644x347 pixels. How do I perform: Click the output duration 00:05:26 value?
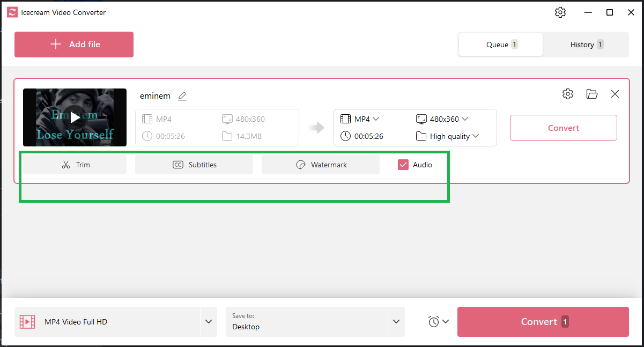coord(369,136)
